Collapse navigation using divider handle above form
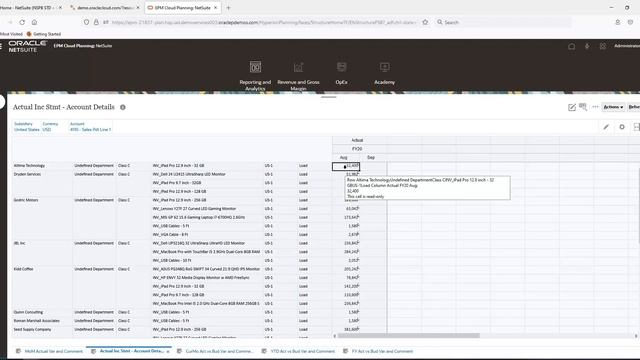 coord(329,97)
